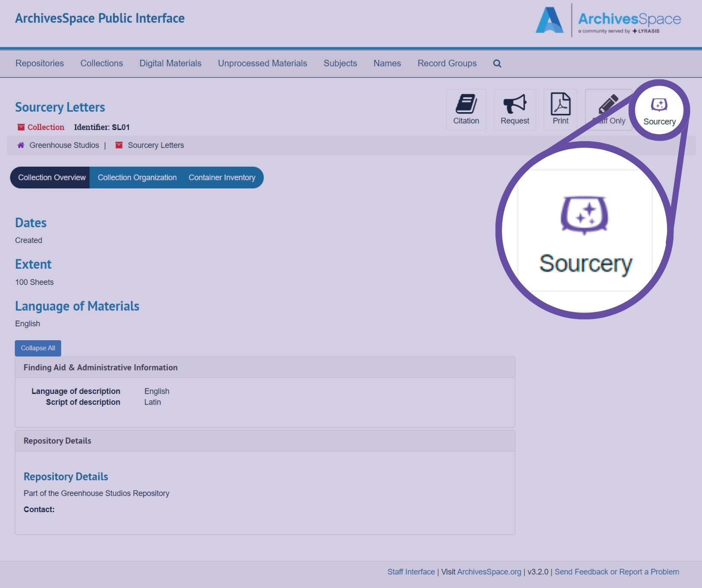Click the Extent section heading
The image size is (702, 588).
[x=33, y=264]
